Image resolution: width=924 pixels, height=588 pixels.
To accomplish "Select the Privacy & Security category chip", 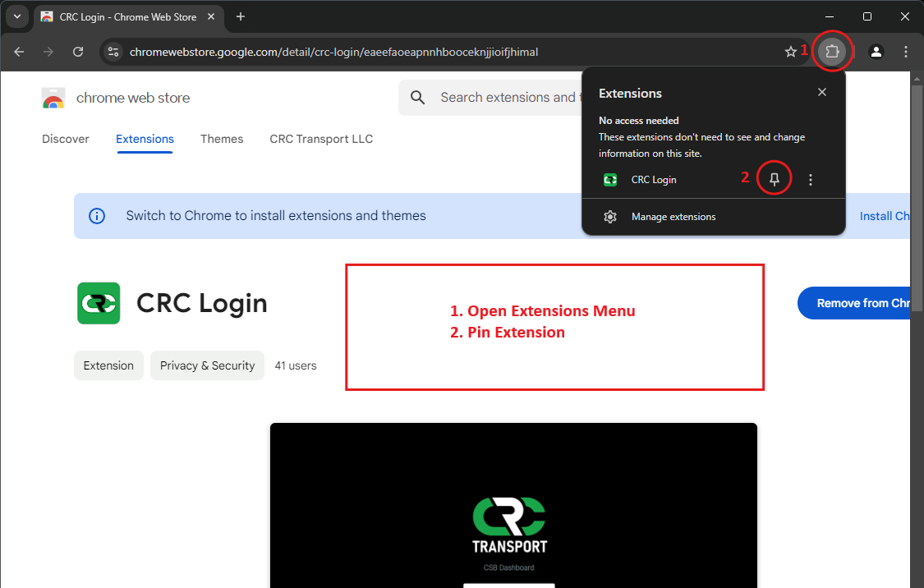I will click(x=207, y=365).
